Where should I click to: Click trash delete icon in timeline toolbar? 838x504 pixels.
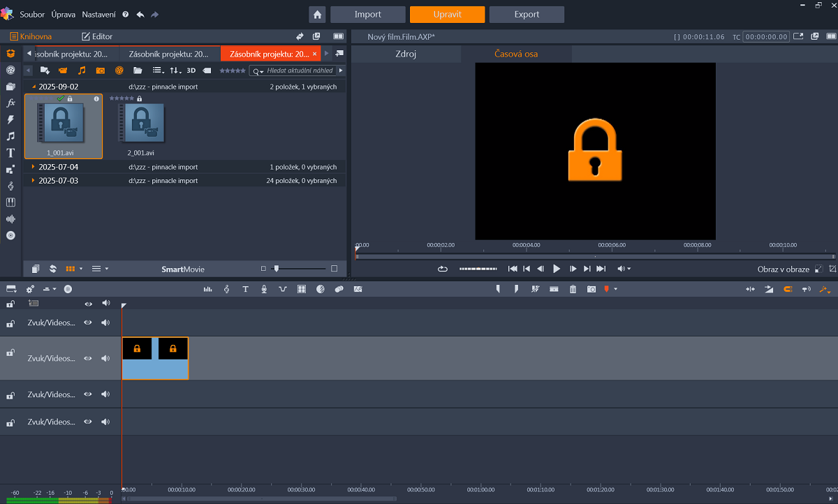pyautogui.click(x=573, y=289)
